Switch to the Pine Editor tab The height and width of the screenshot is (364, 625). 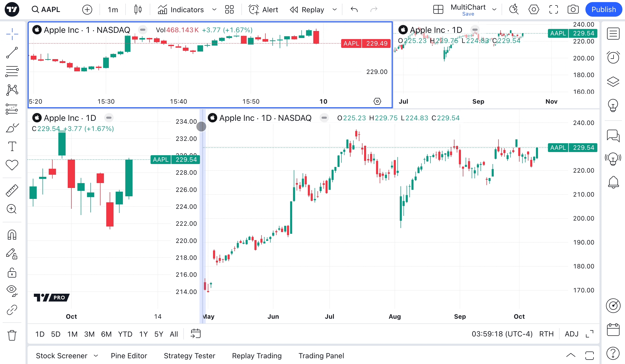[129, 356]
